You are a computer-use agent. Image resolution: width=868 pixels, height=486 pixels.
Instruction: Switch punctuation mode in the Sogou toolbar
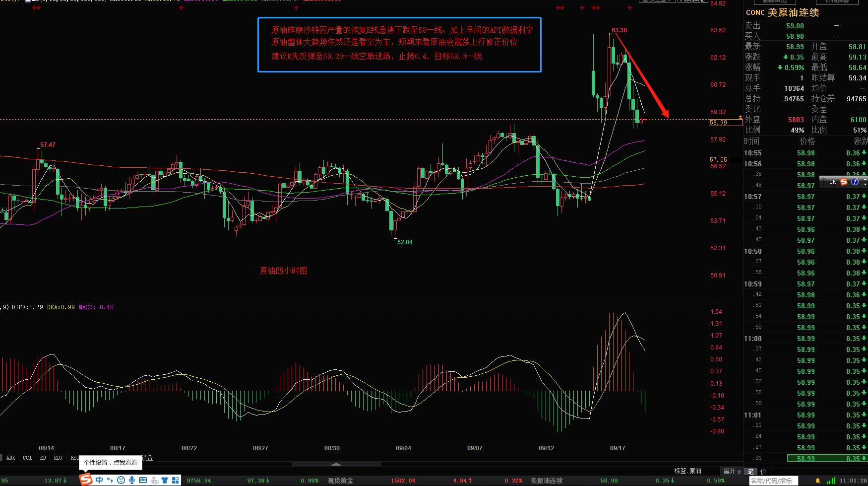110,480
